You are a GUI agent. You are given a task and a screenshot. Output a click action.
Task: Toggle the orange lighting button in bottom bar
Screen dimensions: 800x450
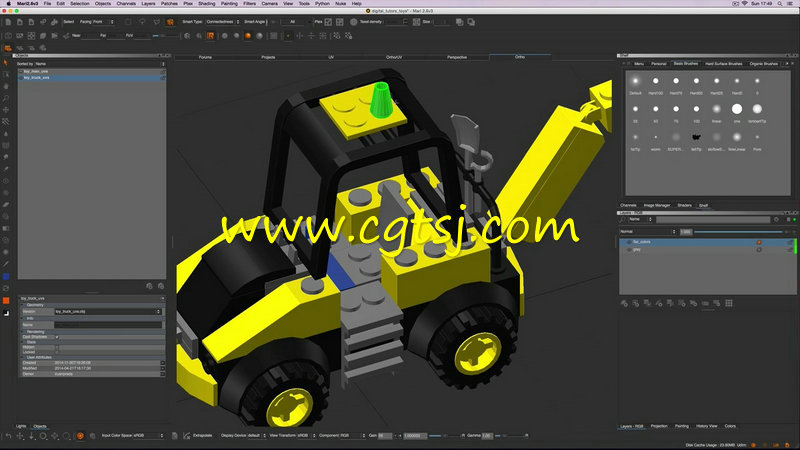pos(80,436)
